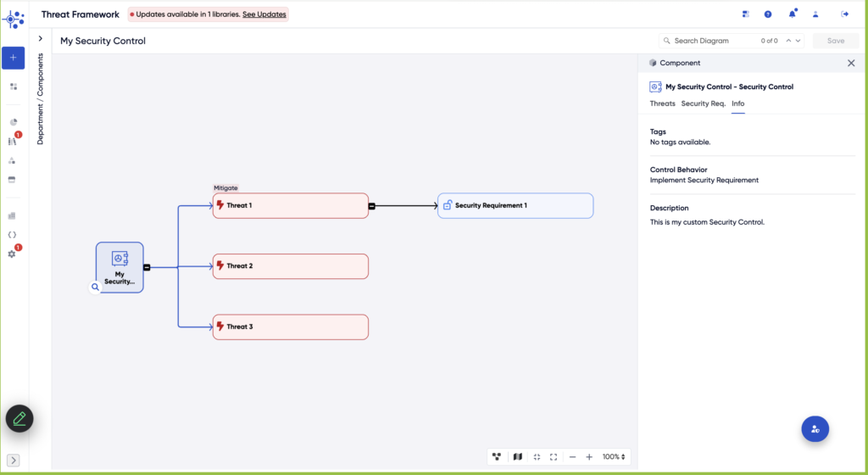
Task: Open the 100% zoom level dropdown
Action: tap(615, 457)
